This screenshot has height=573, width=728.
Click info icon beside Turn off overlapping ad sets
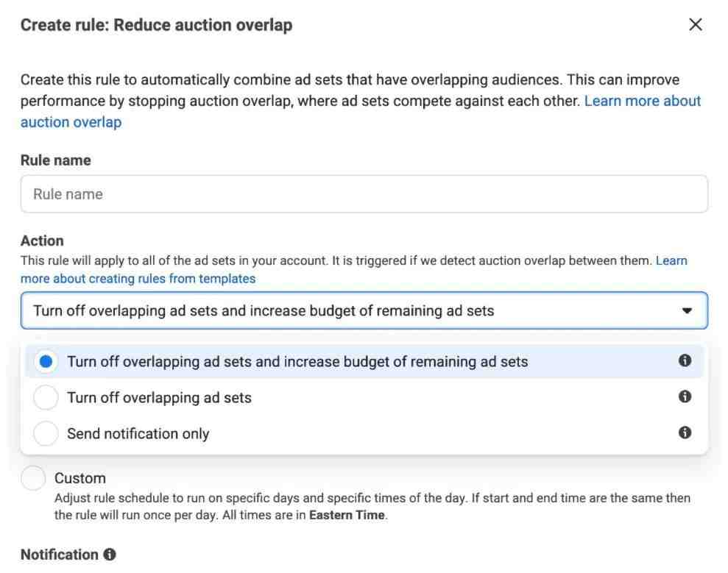[x=685, y=396]
